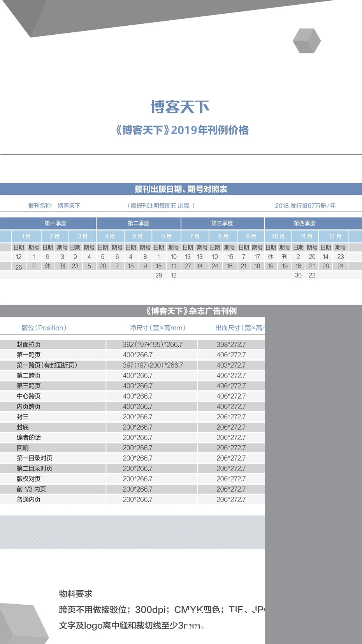The image size is (362, 644).
Task: Select the 封底 row label
Action: (x=23, y=427)
